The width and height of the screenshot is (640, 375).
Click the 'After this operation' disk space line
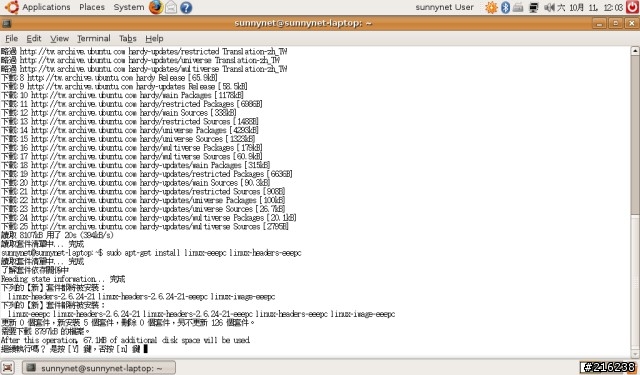125,340
